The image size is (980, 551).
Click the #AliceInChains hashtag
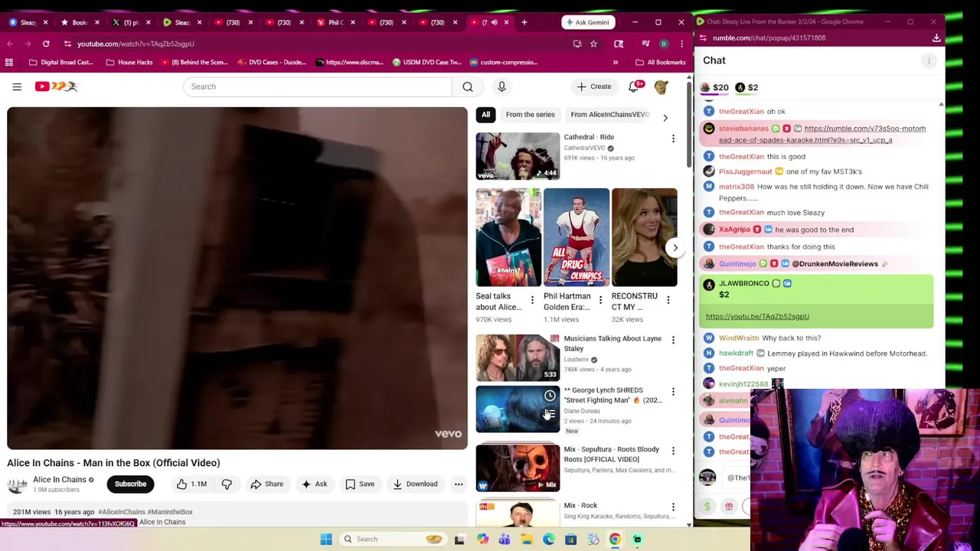click(x=121, y=512)
